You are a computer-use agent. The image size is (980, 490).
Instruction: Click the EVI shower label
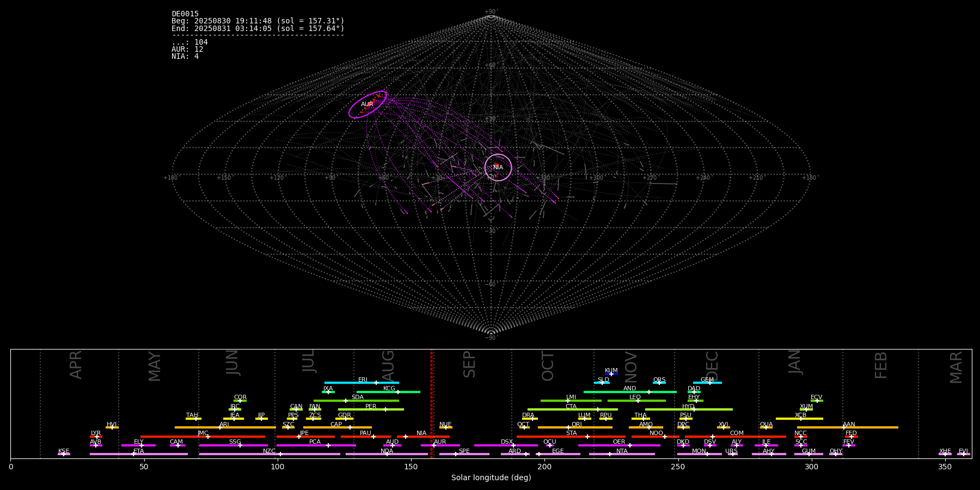(x=963, y=451)
